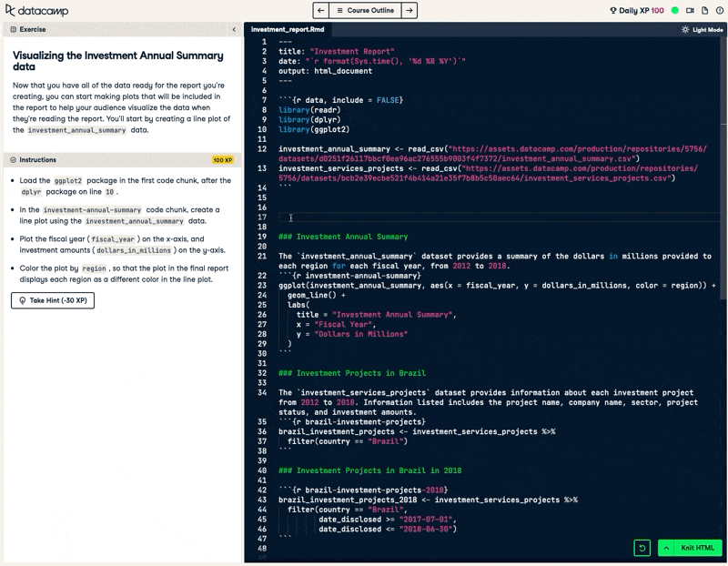Click the Exercise panel header icon
Viewport: 728px width, 566px height.
(13, 29)
